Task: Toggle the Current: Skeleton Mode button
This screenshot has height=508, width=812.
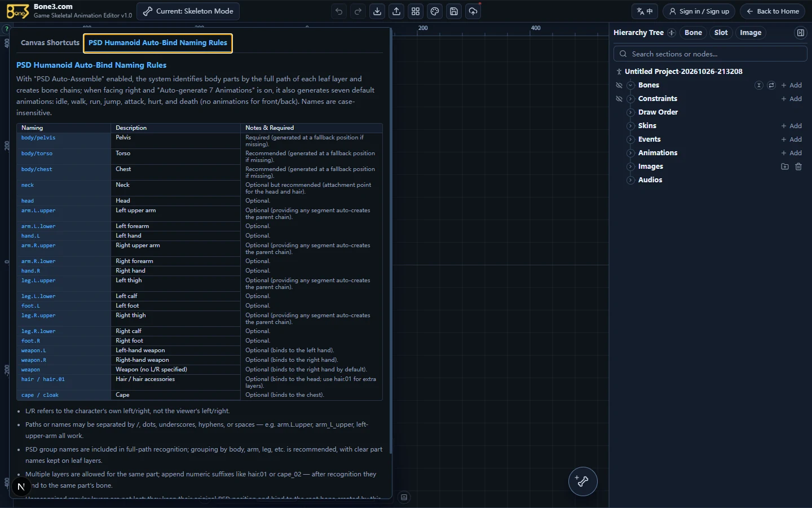Action: coord(188,11)
